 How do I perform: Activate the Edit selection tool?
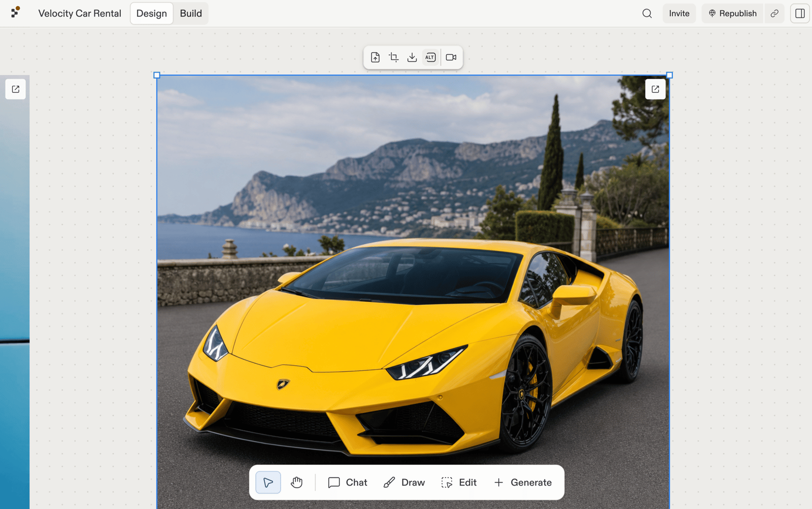pyautogui.click(x=459, y=483)
